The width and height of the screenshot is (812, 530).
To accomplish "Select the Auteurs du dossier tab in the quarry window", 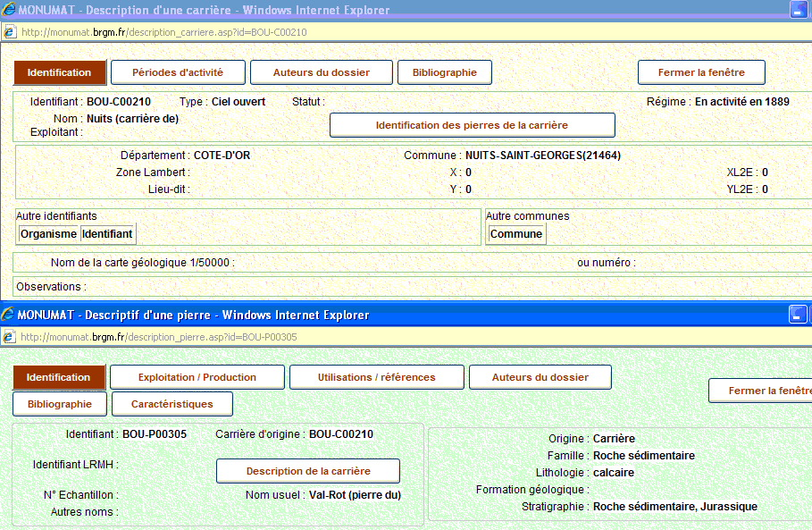I will click(322, 72).
